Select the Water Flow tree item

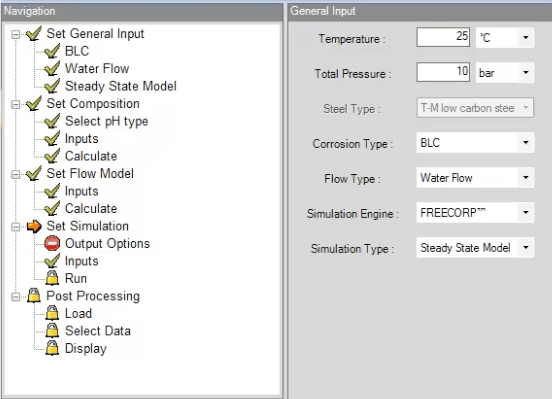(x=97, y=68)
